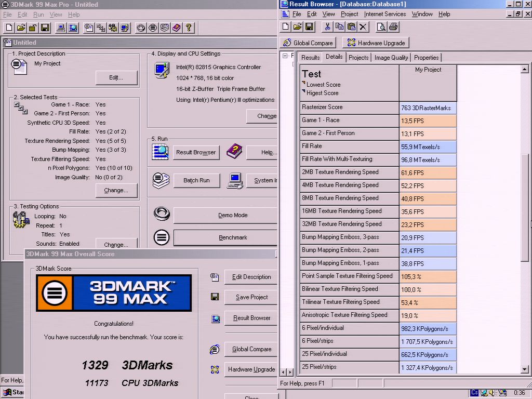Click the computer System Info icon in 3DMark toolbar

pos(61,28)
